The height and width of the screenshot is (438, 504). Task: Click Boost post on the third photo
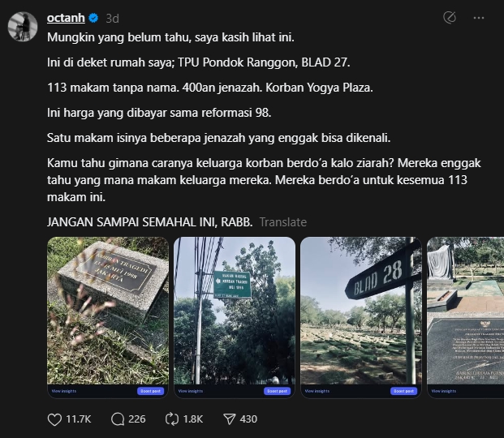pos(403,391)
